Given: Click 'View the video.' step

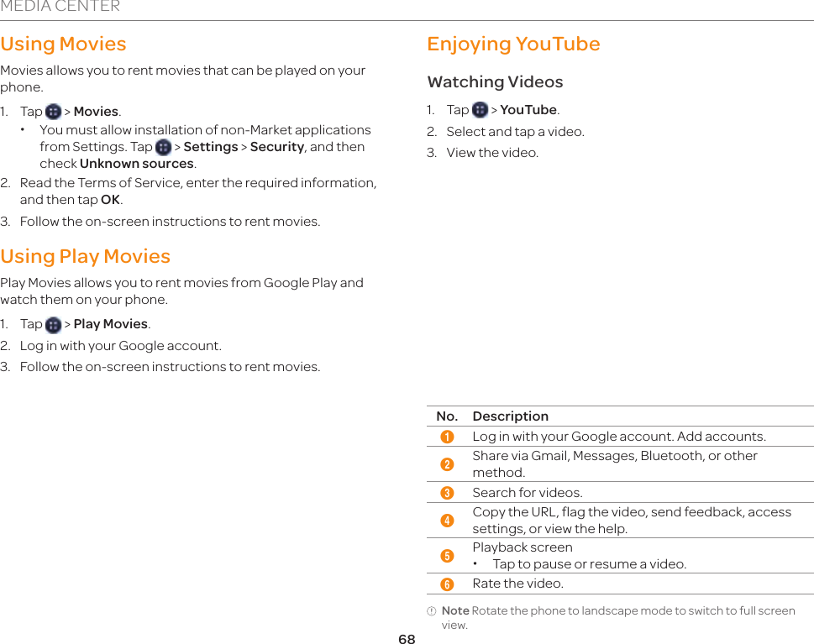Looking at the screenshot, I should point(492,153).
